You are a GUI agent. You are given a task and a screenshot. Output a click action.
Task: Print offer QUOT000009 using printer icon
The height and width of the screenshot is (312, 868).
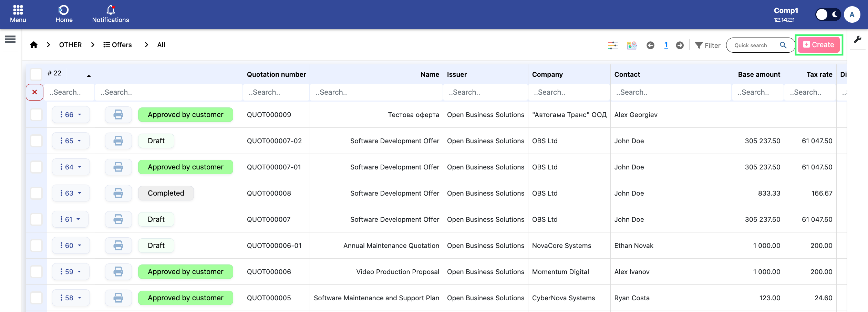pyautogui.click(x=118, y=115)
